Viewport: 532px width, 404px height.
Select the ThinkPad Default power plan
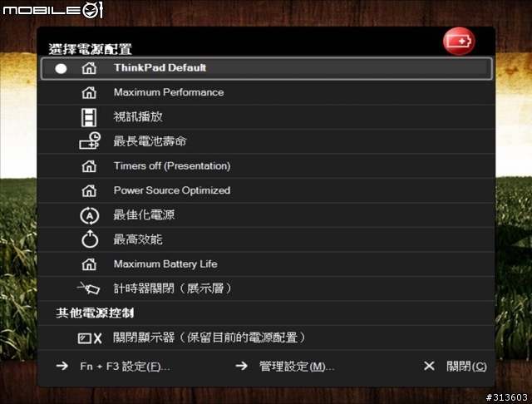point(266,68)
